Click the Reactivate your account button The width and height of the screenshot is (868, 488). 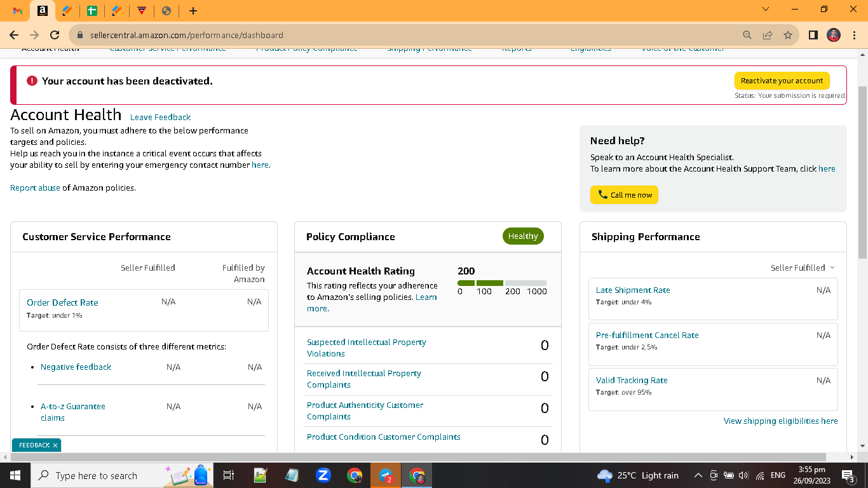tap(782, 81)
